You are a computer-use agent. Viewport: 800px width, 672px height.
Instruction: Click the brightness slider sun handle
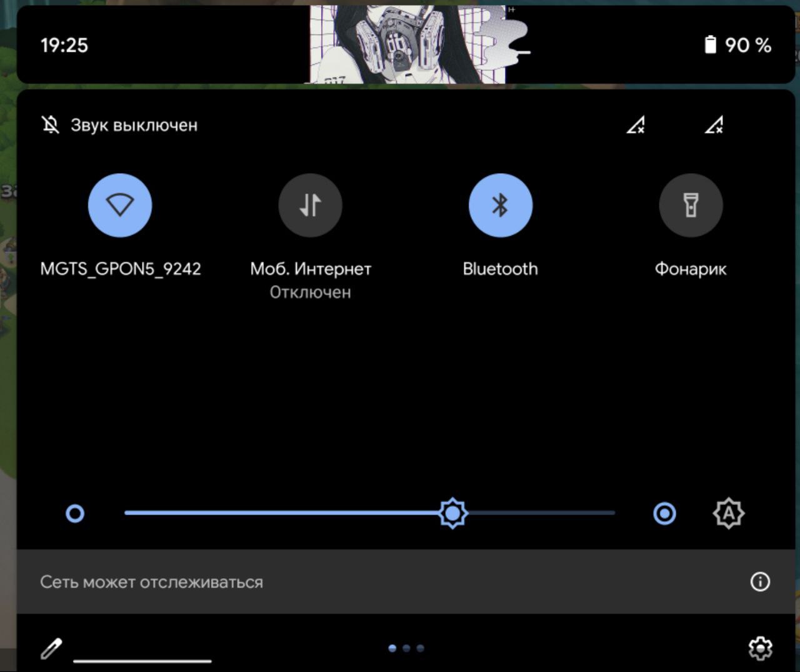(452, 513)
